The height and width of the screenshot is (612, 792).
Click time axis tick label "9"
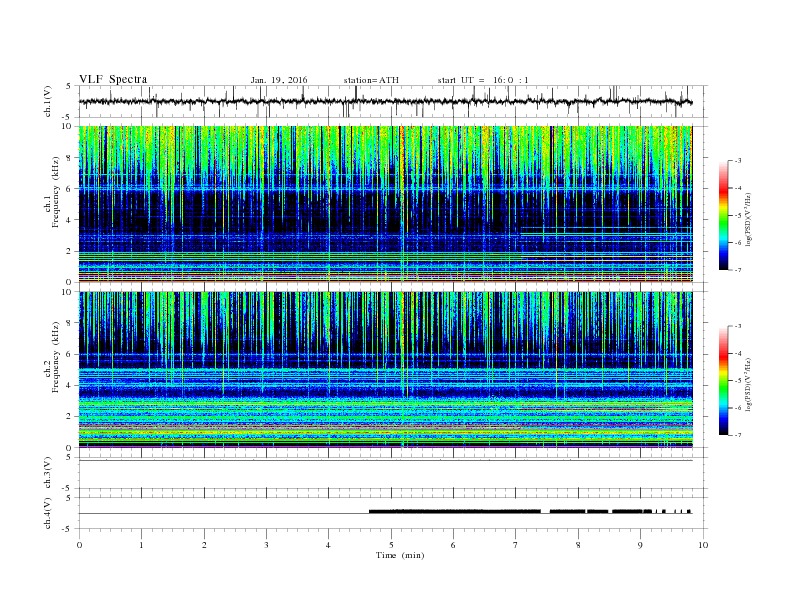640,545
